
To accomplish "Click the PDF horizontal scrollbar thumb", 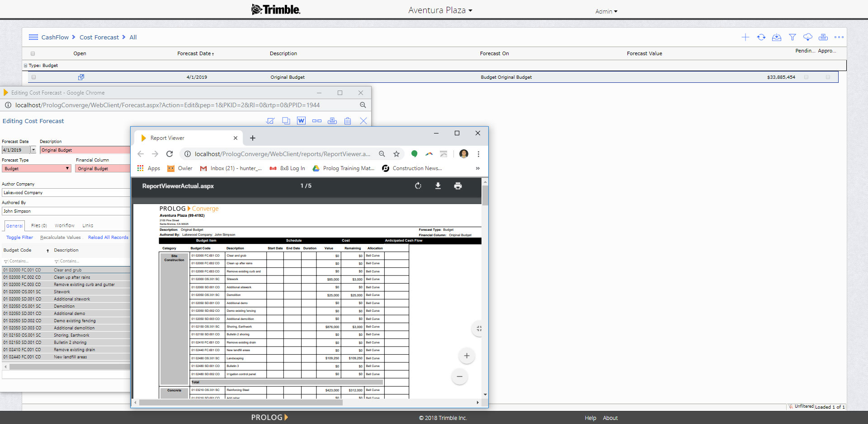I will pyautogui.click(x=241, y=402).
